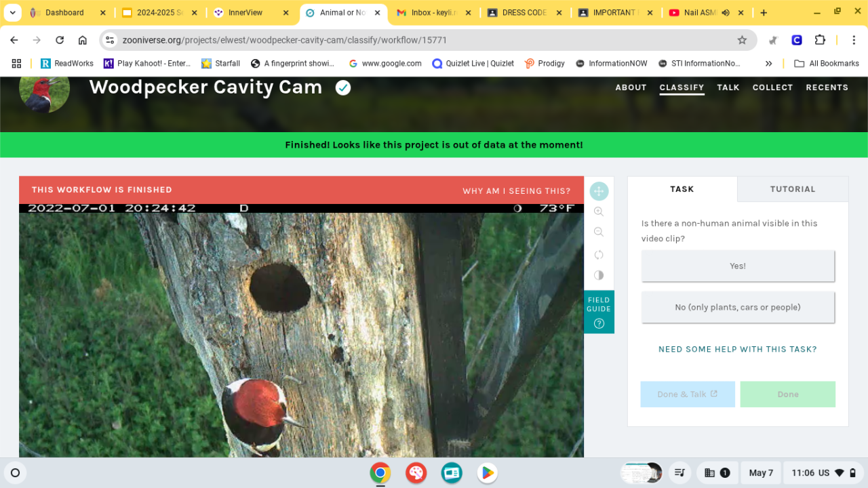Click the Done & Talk button

688,394
